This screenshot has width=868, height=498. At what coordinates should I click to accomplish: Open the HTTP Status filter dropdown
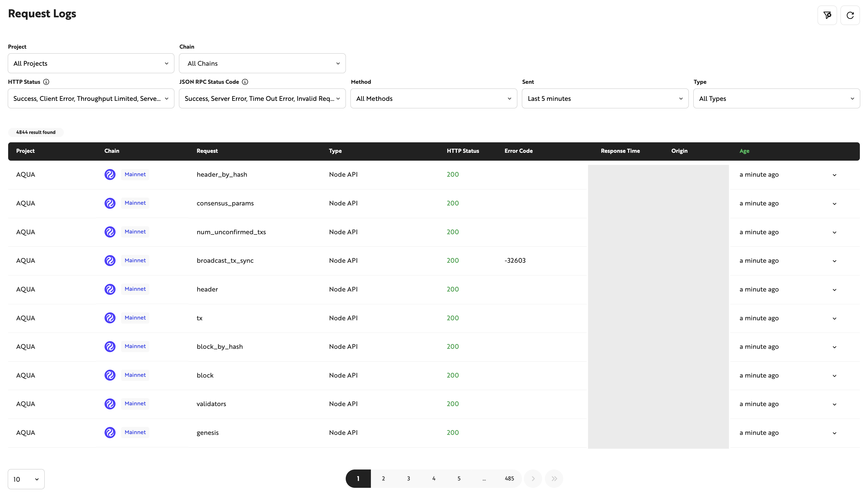point(91,99)
